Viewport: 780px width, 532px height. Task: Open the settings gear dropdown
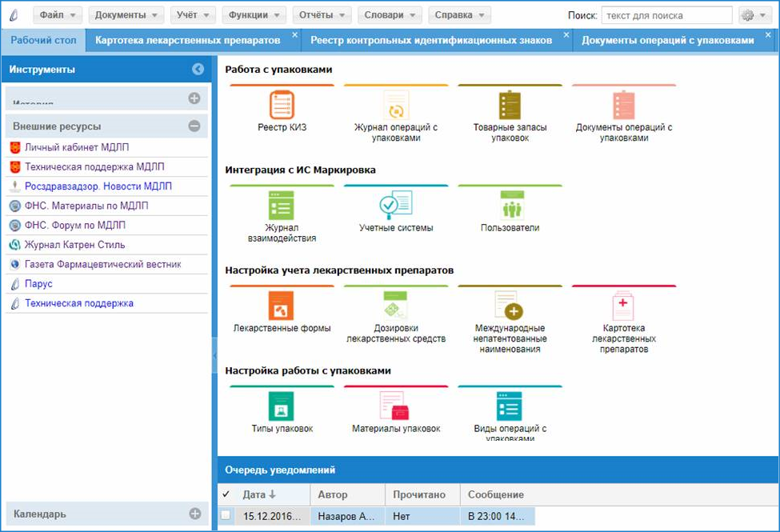[x=754, y=15]
